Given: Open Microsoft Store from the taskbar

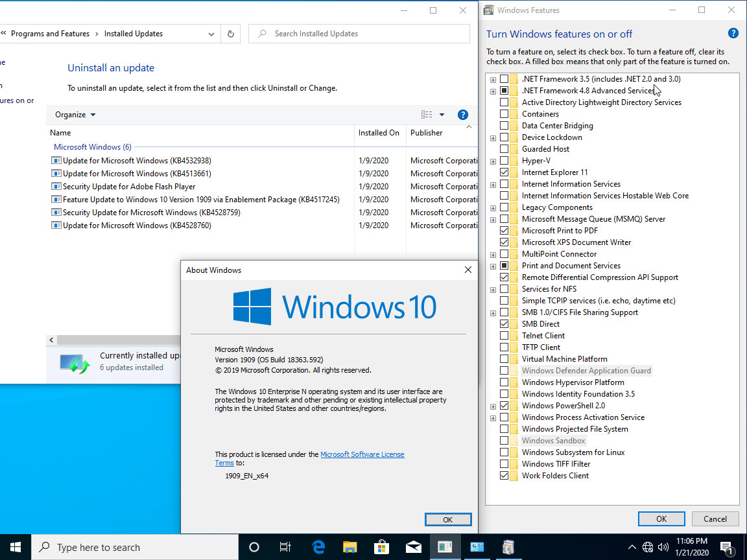Looking at the screenshot, I should pyautogui.click(x=381, y=547).
